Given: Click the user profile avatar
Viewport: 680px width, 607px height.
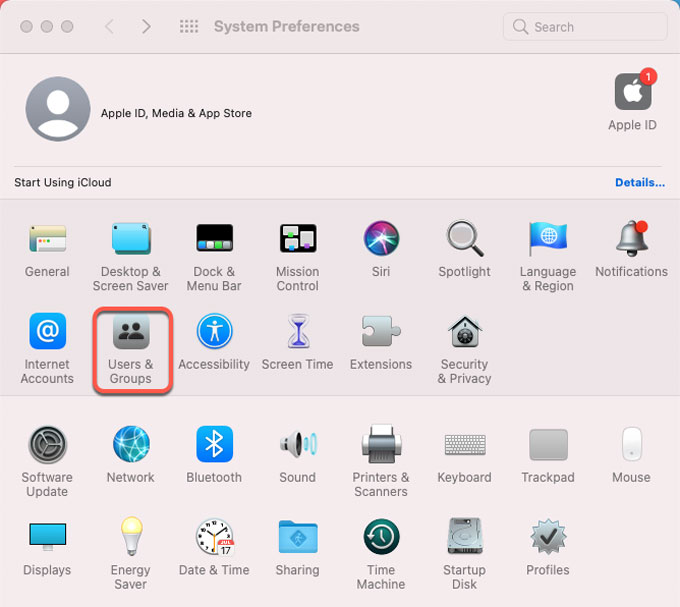Looking at the screenshot, I should tap(57, 107).
